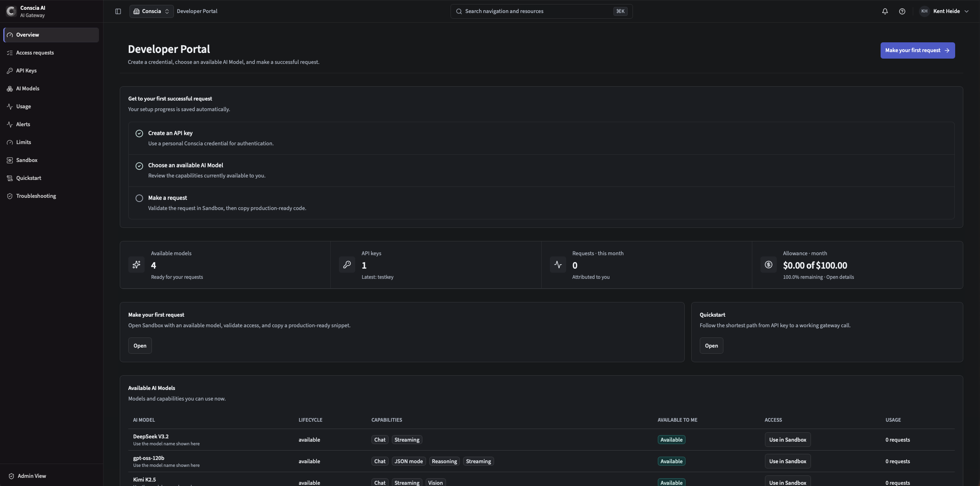Click the Choose an available AI Model checkmark
The width and height of the screenshot is (980, 486).
[x=139, y=166]
